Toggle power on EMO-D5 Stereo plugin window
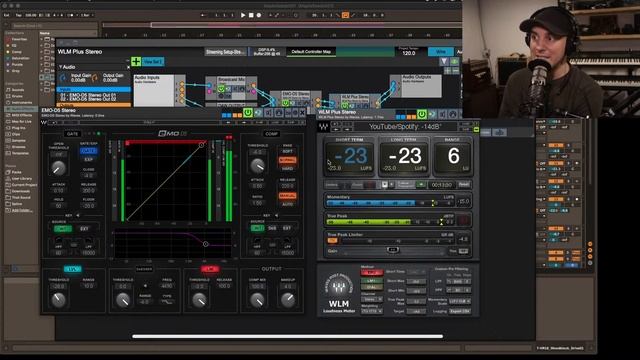 pyautogui.click(x=248, y=113)
